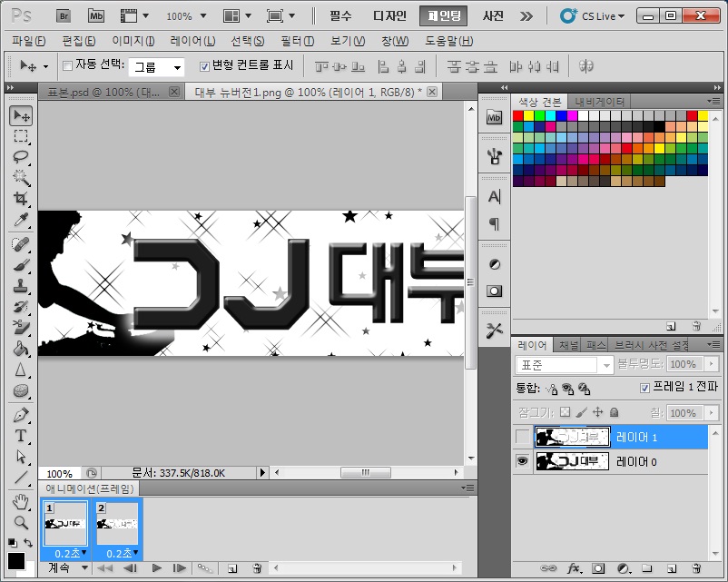Pick the yellow swatch next to red
This screenshot has width=728, height=582.
pyautogui.click(x=529, y=115)
